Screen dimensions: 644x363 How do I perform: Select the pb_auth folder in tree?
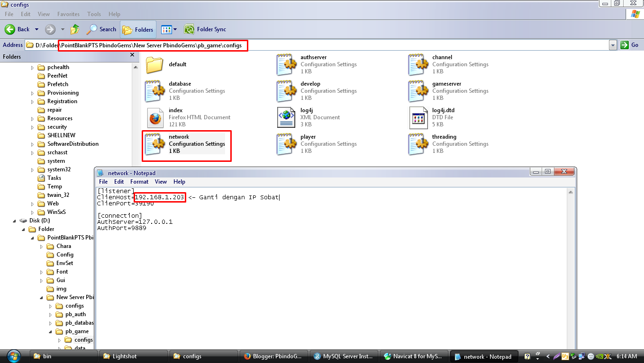76,314
